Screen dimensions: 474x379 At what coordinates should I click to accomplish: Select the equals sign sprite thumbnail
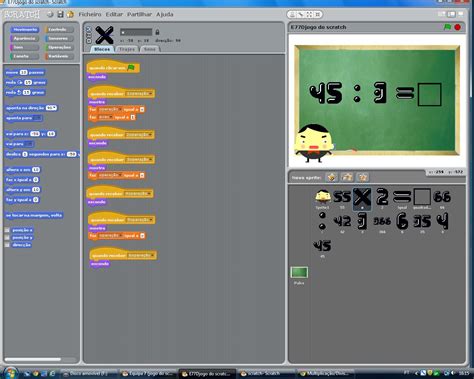point(402,199)
